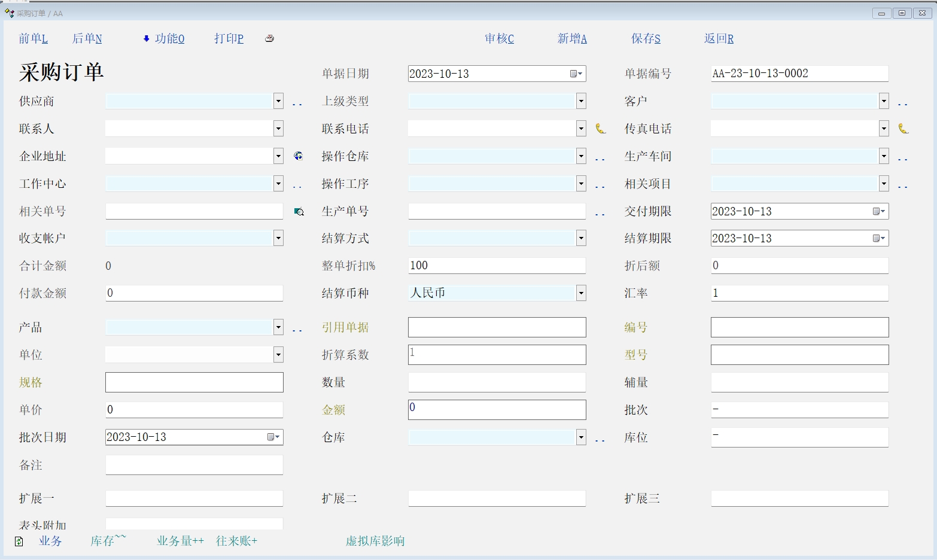Expand the 结算方式 dropdown

pyautogui.click(x=580, y=238)
